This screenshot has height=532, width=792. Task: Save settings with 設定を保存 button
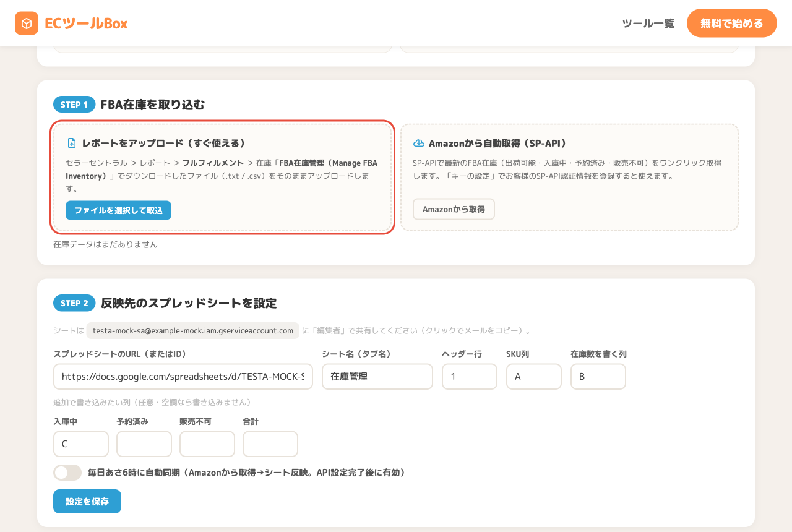tap(87, 502)
